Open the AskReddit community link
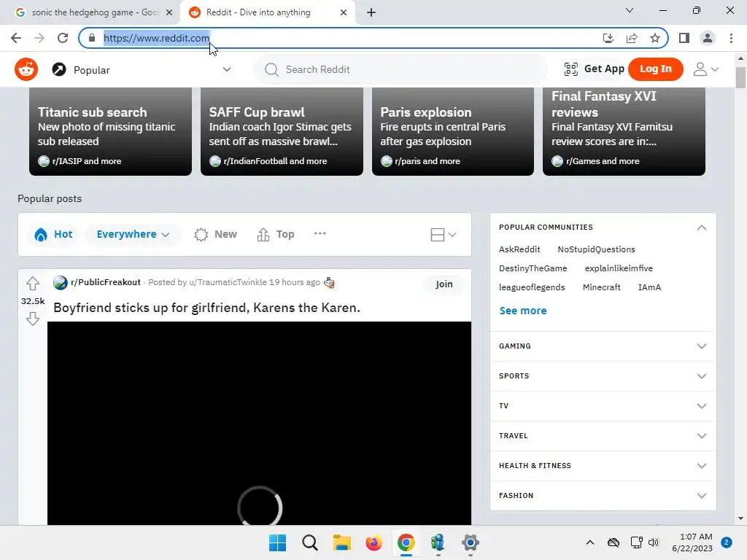 click(519, 249)
